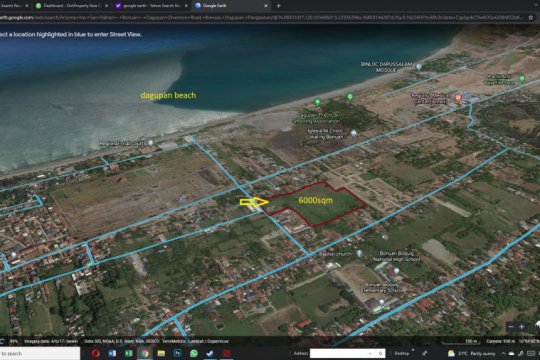Click the Regional Trial Court map pin
This screenshot has width=540, height=360.
pyautogui.click(x=150, y=142)
